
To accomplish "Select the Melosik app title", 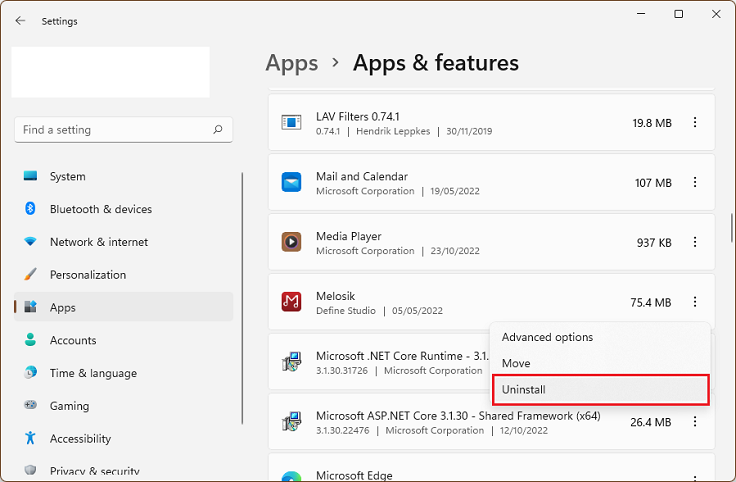I will point(336,296).
